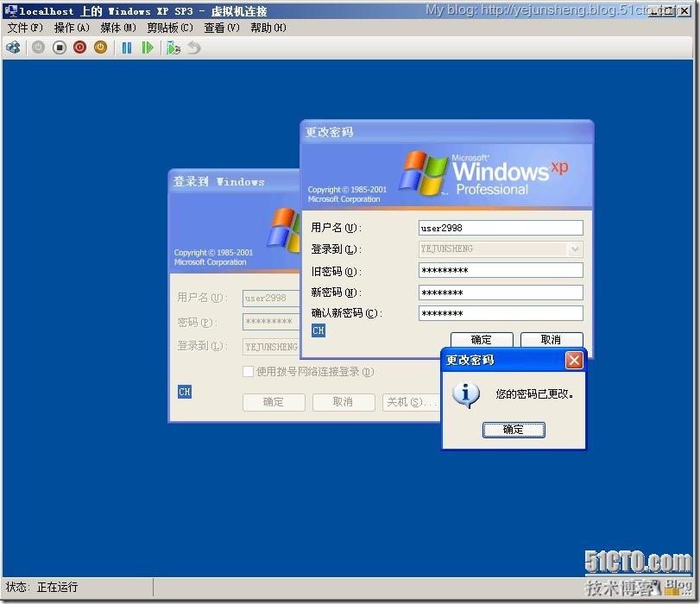700x604 pixels.
Task: Click the 用户名 field containing user2998
Action: click(x=501, y=228)
